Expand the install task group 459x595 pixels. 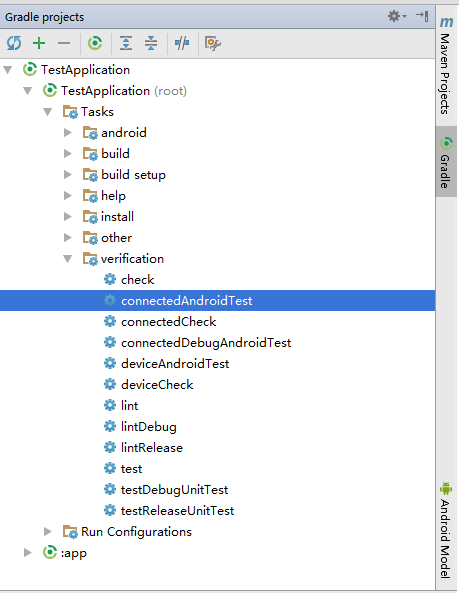click(68, 217)
